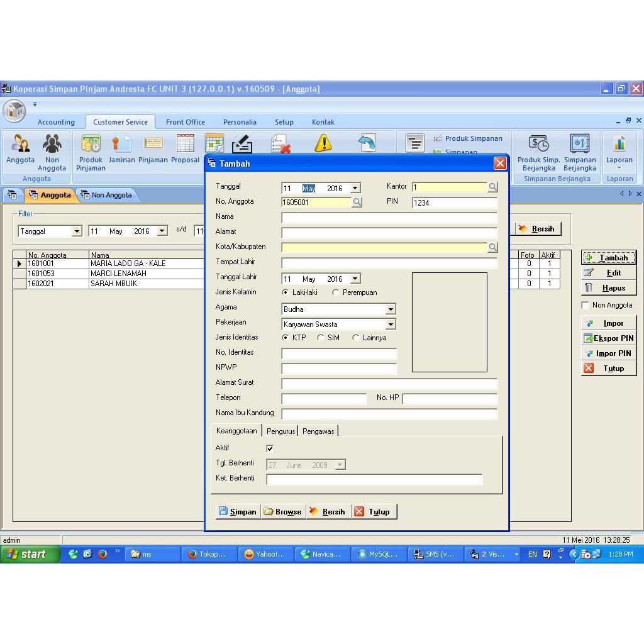Screen dimensions: 644x644
Task: Click the text-lines document ribbon icon
Action: tap(415, 143)
